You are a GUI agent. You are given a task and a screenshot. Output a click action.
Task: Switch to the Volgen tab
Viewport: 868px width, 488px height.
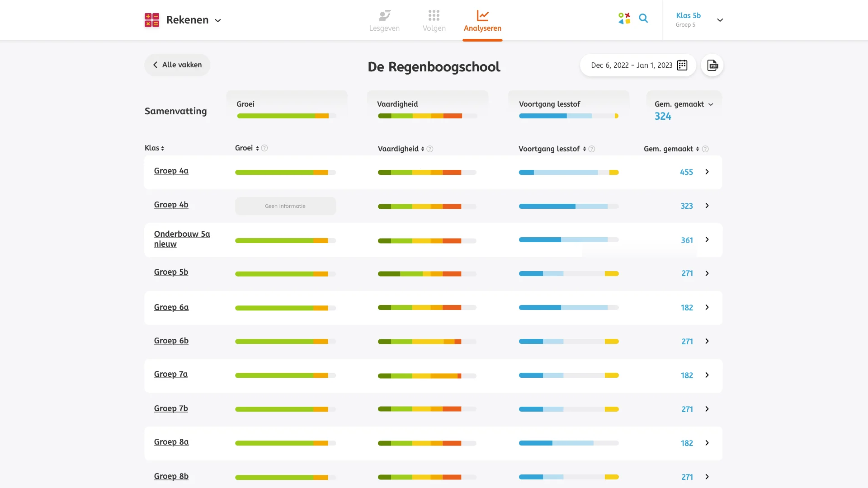pyautogui.click(x=434, y=21)
